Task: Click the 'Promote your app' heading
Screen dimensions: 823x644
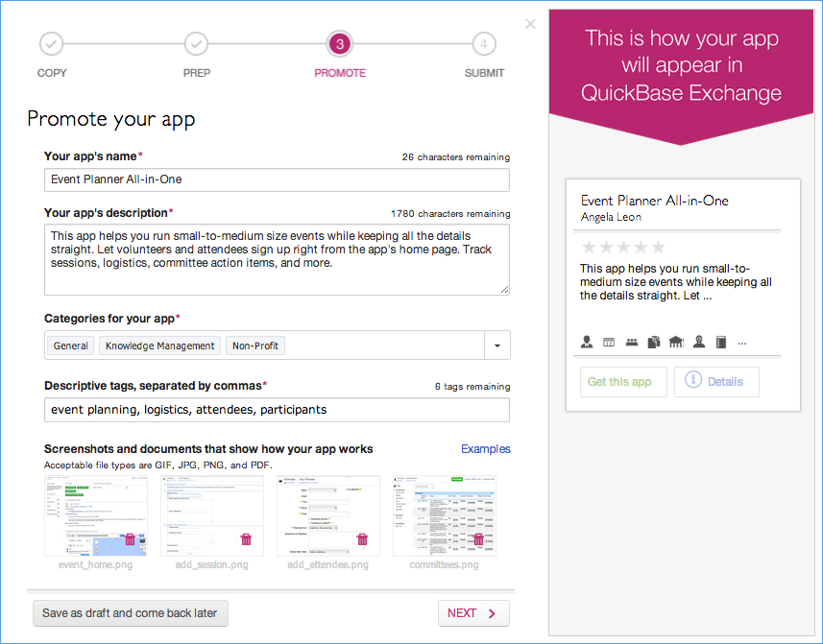Action: tap(111, 120)
